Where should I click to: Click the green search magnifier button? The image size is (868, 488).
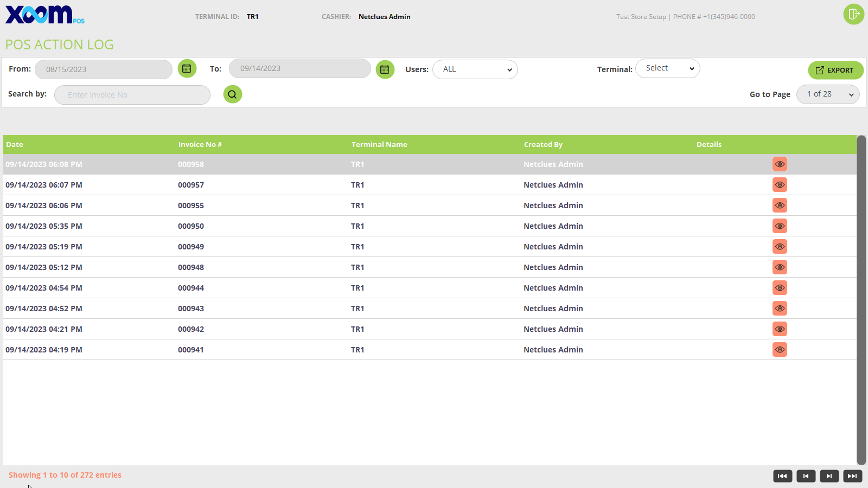point(233,94)
